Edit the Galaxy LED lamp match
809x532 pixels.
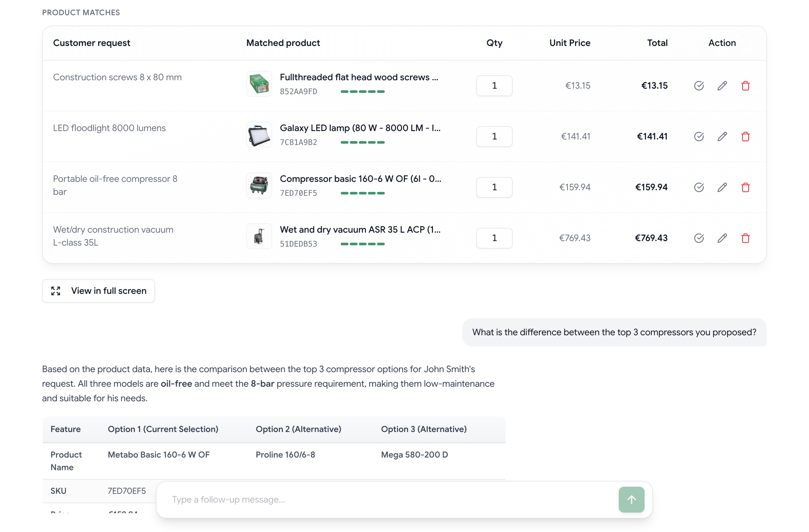click(x=722, y=136)
